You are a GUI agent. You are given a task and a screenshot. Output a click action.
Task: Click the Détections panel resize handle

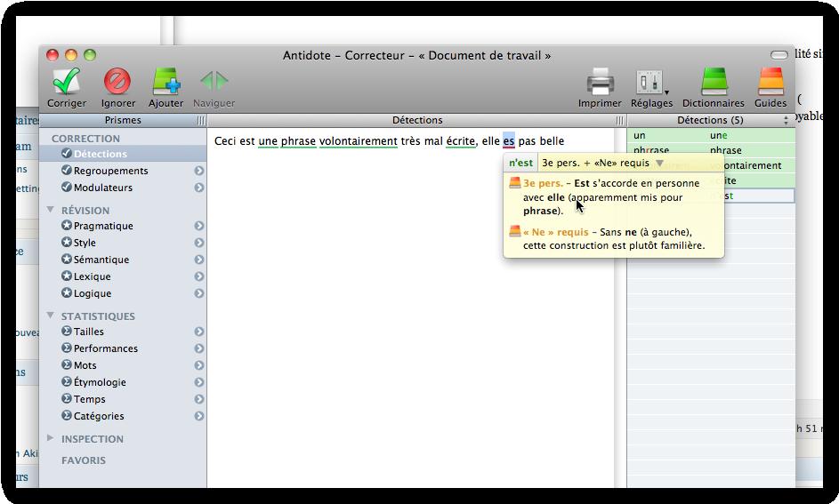coord(620,120)
